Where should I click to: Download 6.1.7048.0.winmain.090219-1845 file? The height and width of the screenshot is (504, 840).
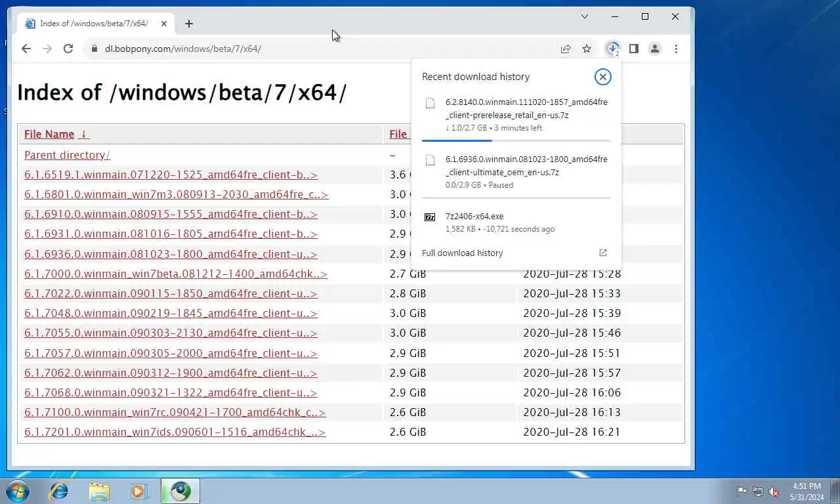tap(171, 313)
